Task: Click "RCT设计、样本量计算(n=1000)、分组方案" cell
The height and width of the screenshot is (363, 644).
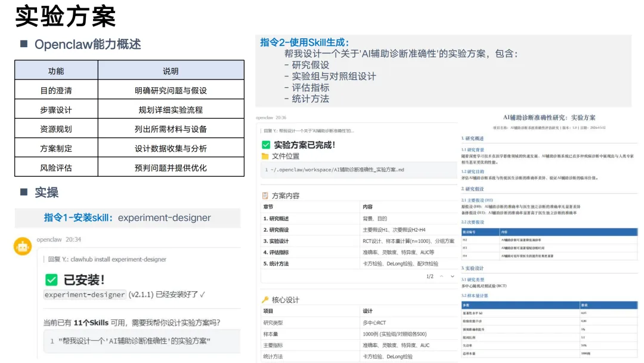Action: pos(408,241)
